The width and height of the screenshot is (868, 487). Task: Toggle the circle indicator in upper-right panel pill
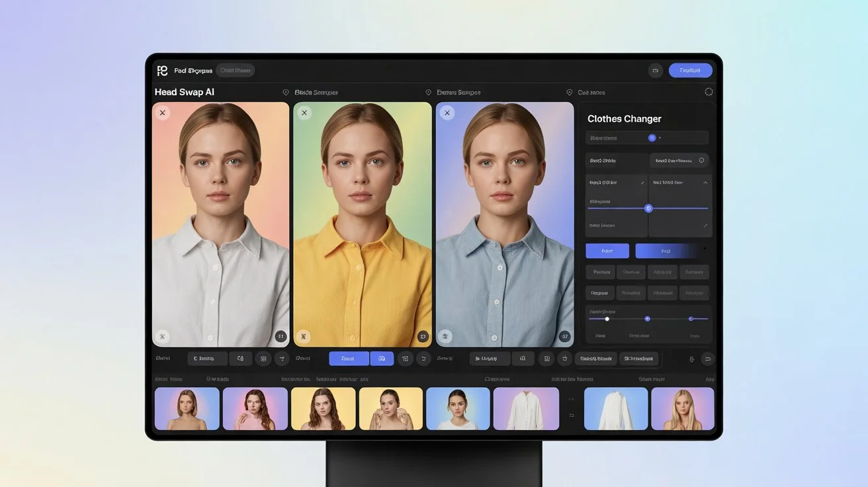click(701, 160)
